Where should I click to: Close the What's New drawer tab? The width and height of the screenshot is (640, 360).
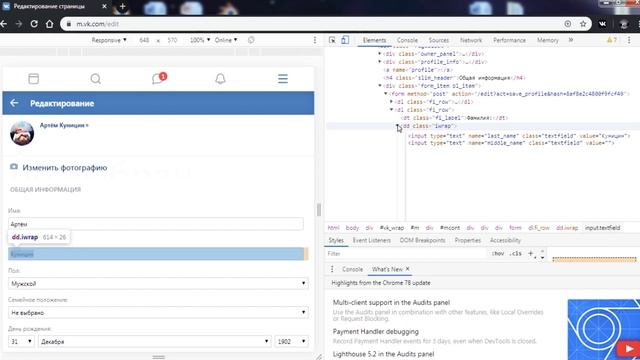click(x=407, y=269)
